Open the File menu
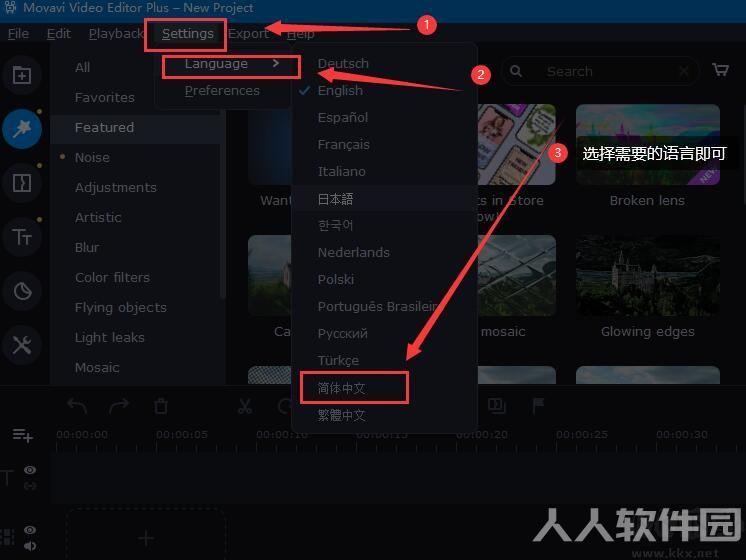The width and height of the screenshot is (746, 560). click(x=19, y=34)
